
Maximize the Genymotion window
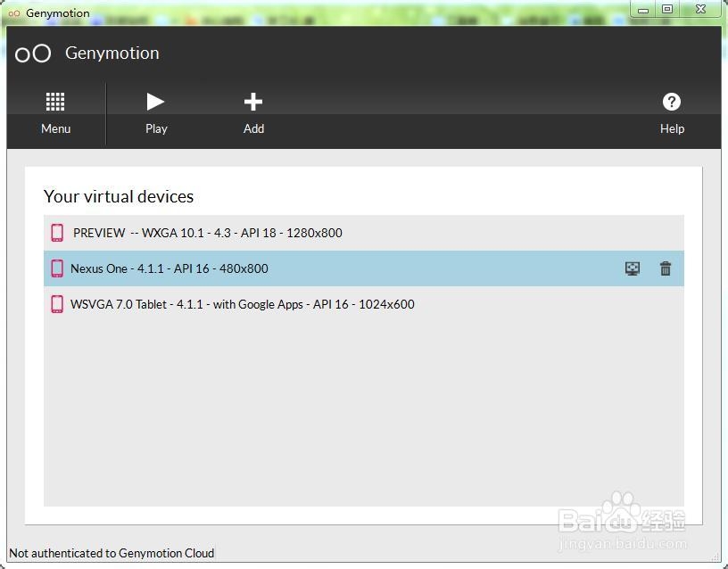pyautogui.click(x=667, y=9)
